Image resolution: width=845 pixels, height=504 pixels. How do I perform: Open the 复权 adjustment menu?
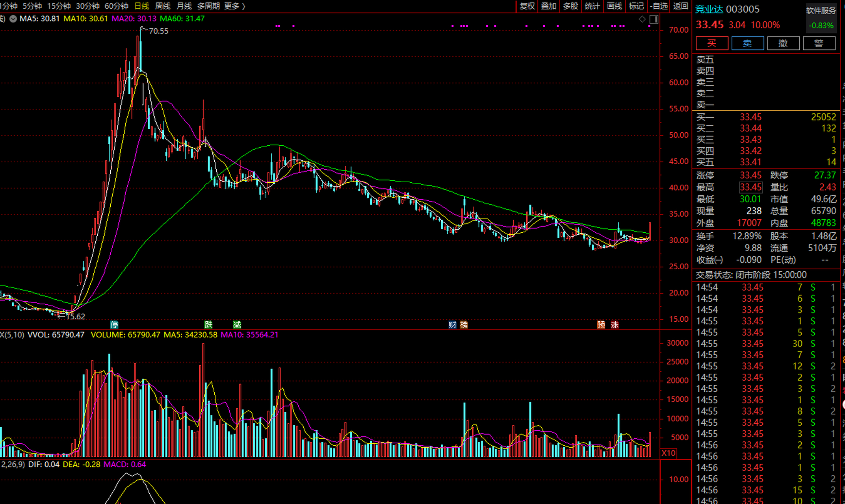pos(527,6)
